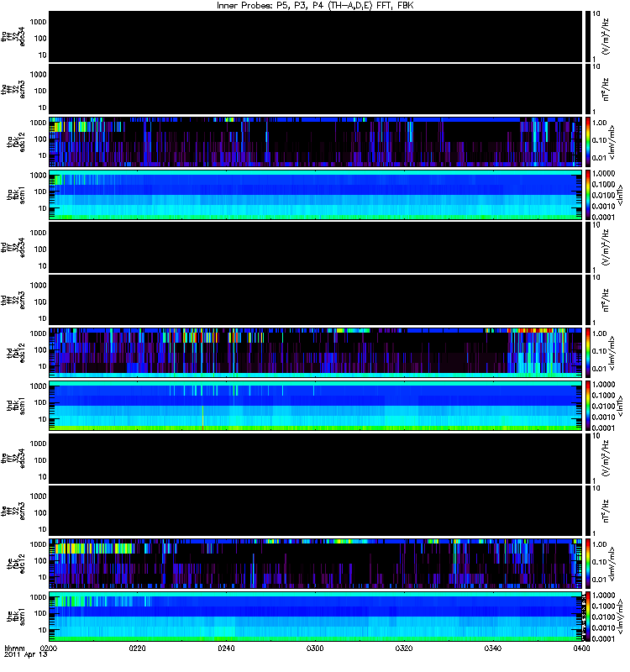Viewport: 630px width, 672px height.
Task: Click the 1.00 color bar value of thd edc12
Action: pos(599,333)
